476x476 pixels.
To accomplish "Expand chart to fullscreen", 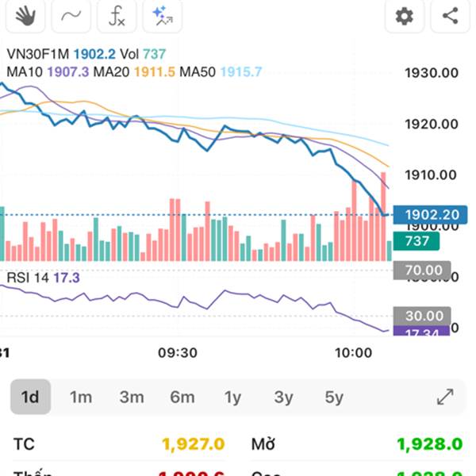I will point(445,397).
